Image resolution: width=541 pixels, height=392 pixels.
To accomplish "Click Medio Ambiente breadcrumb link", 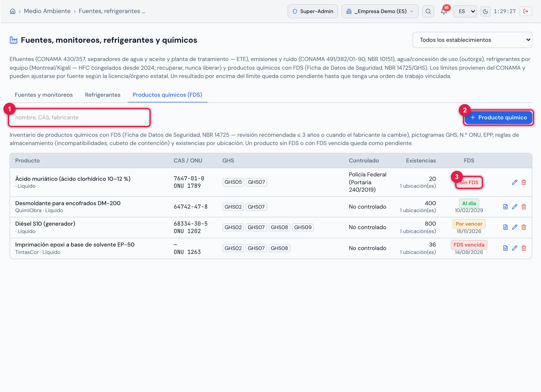I will [x=47, y=11].
